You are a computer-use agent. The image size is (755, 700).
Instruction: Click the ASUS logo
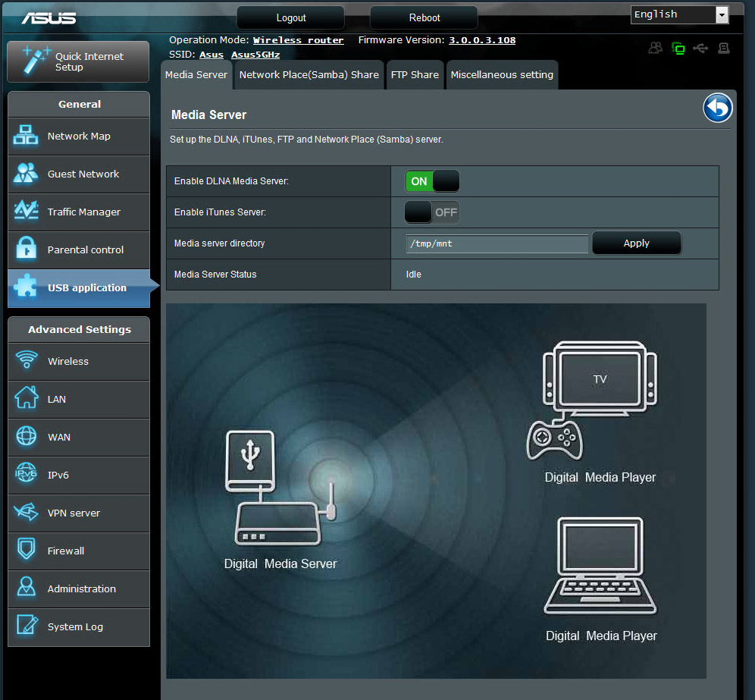(49, 18)
